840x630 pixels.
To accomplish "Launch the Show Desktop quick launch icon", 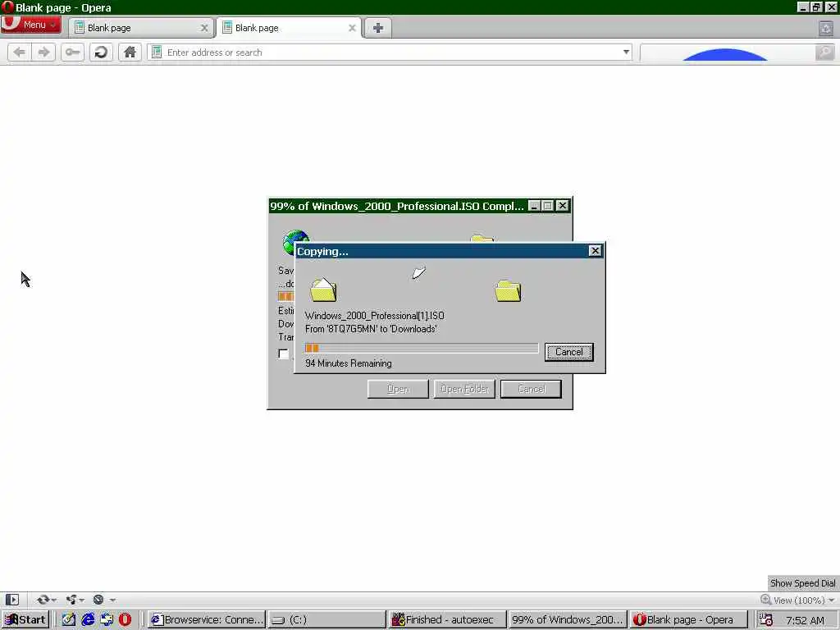I will coord(69,619).
